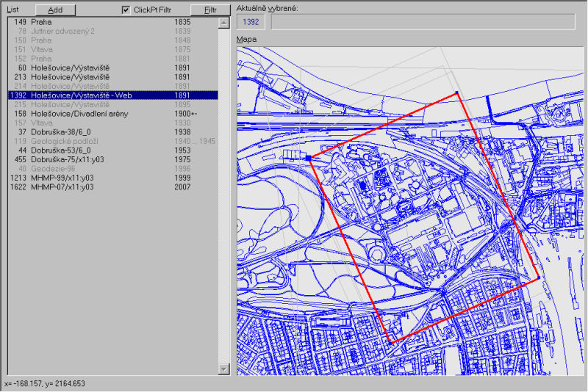The height and width of the screenshot is (392, 588).
Task: Click the red rectangle's top corner handle
Action: (x=456, y=94)
